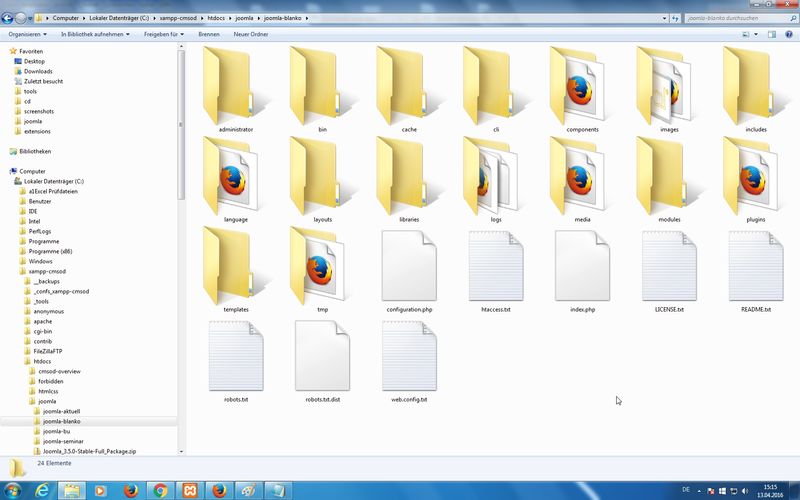Image resolution: width=800 pixels, height=500 pixels.
Task: Click the LICENSE.txt file
Action: [x=669, y=266]
